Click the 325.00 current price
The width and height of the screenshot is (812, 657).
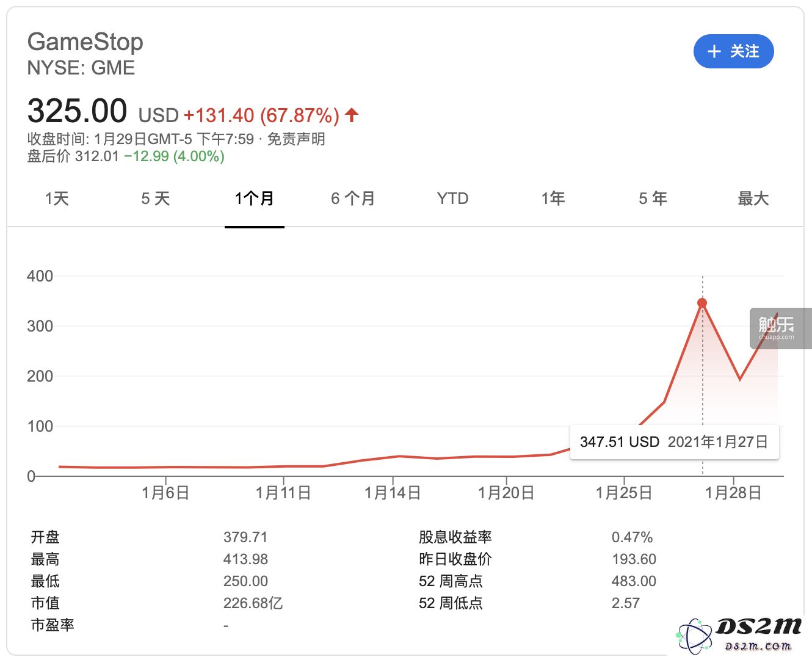[x=78, y=111]
